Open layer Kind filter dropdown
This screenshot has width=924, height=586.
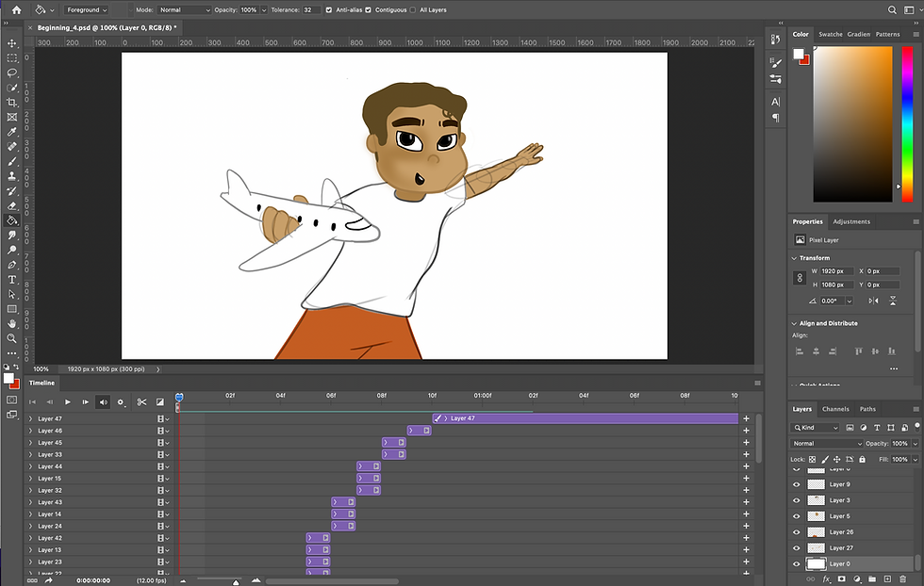816,428
